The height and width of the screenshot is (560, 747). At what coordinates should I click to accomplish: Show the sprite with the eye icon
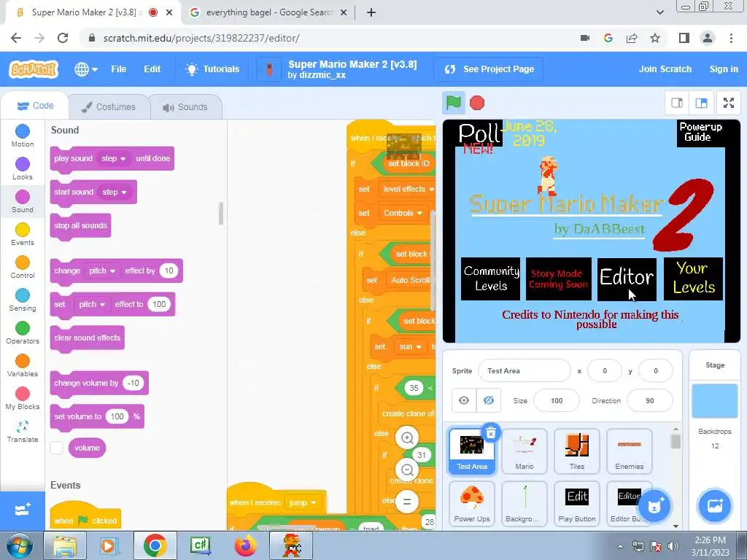[463, 400]
